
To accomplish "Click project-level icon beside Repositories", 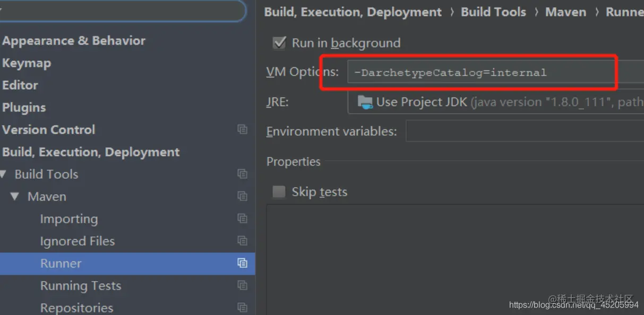I will pyautogui.click(x=243, y=308).
